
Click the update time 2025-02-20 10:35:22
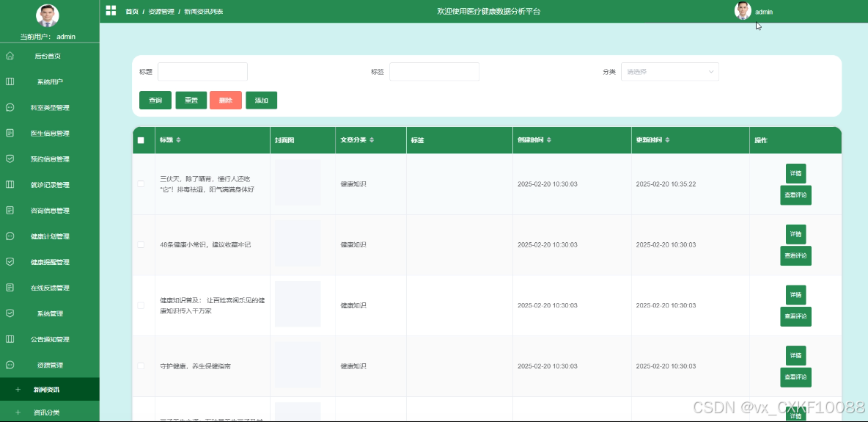coord(666,184)
